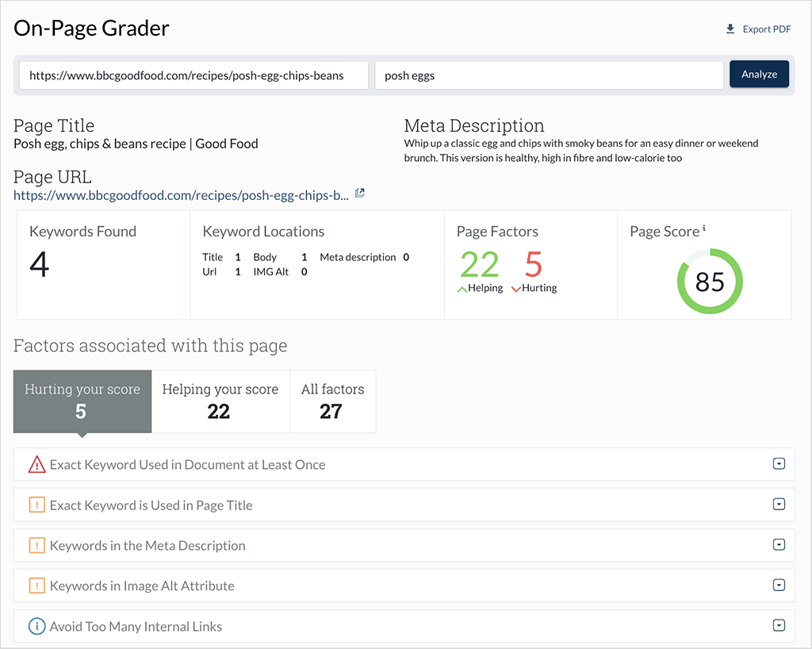Expand Exact Keyword is Used in Page Title row
Viewport: 812px width, 649px height.
(x=779, y=505)
